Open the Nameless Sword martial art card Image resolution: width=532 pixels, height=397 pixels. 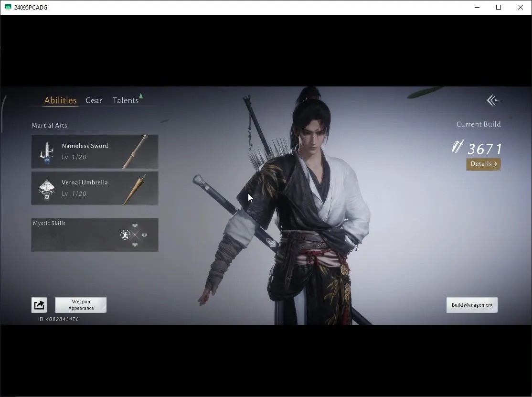[95, 151]
